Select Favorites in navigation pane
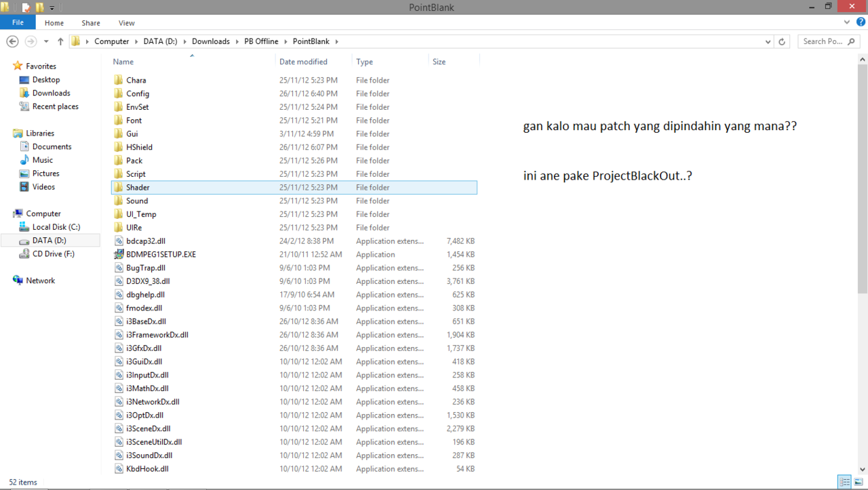This screenshot has width=868, height=490. [x=41, y=66]
